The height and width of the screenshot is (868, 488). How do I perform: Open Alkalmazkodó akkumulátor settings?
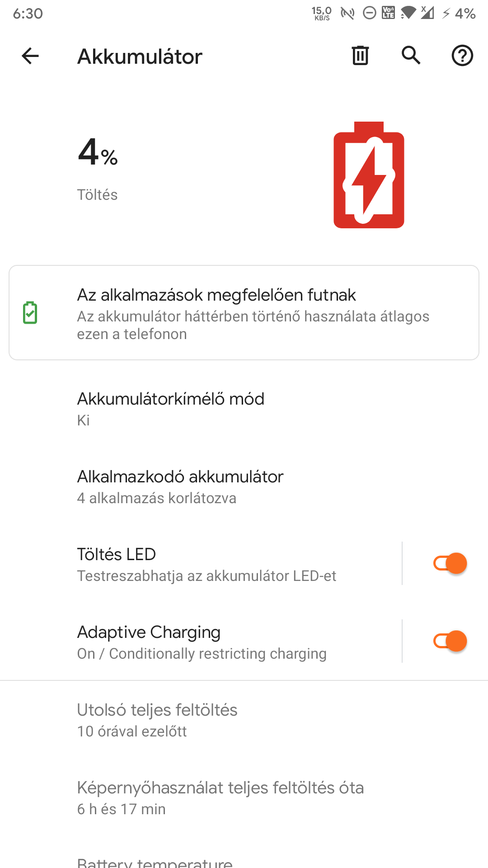click(180, 486)
